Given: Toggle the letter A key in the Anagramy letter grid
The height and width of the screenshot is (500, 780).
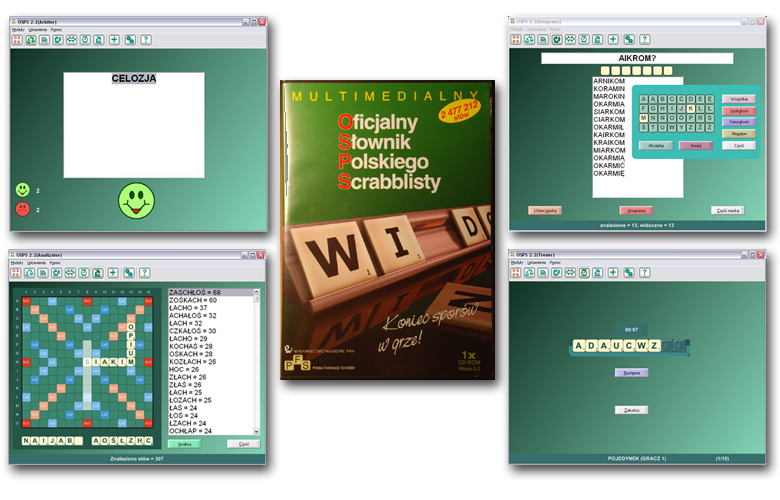Looking at the screenshot, I should click(x=644, y=99).
